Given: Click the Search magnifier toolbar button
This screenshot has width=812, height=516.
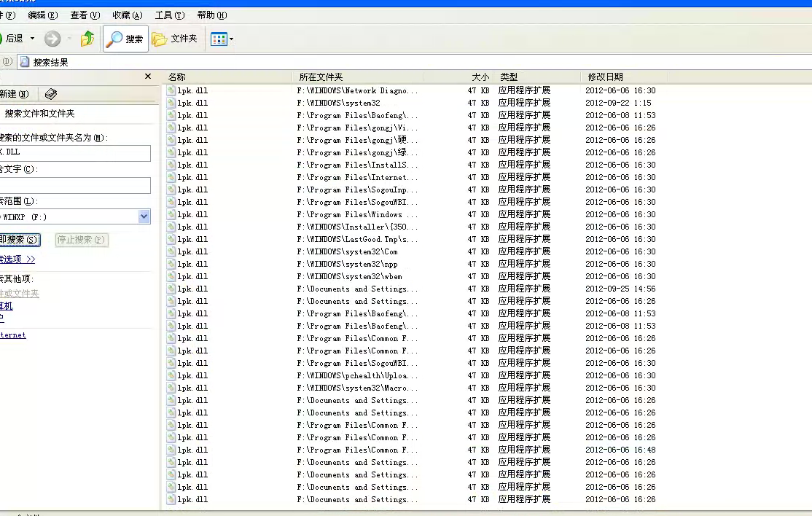Looking at the screenshot, I should click(x=125, y=39).
